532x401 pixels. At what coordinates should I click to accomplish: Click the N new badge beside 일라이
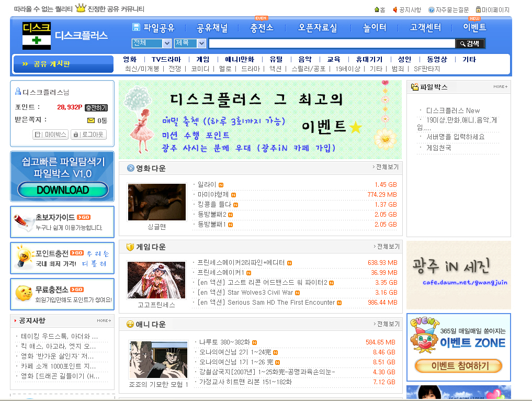pos(221,185)
